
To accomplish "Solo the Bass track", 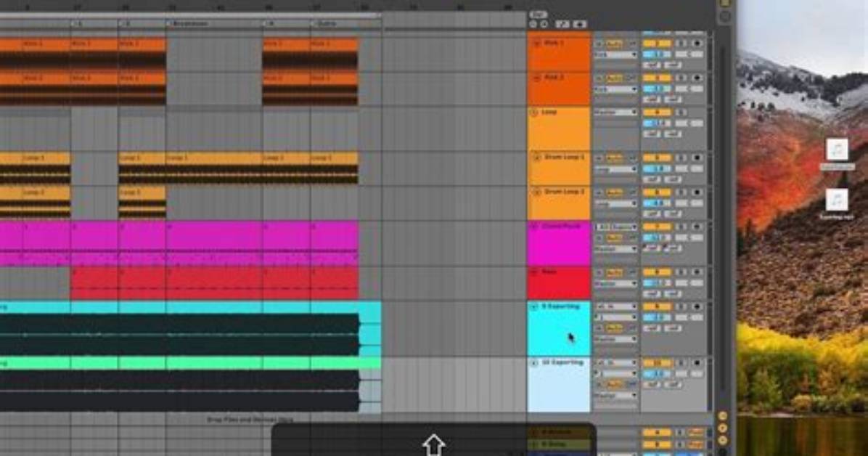I will pyautogui.click(x=681, y=272).
